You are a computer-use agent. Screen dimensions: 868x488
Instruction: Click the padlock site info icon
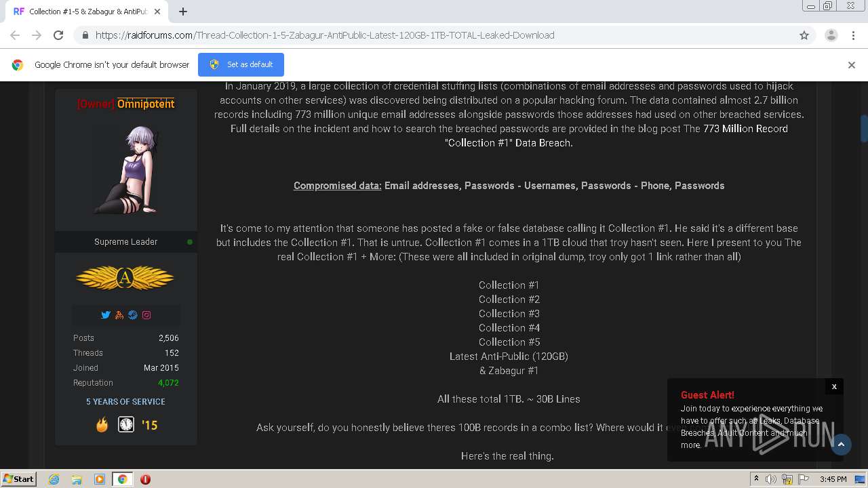click(85, 35)
